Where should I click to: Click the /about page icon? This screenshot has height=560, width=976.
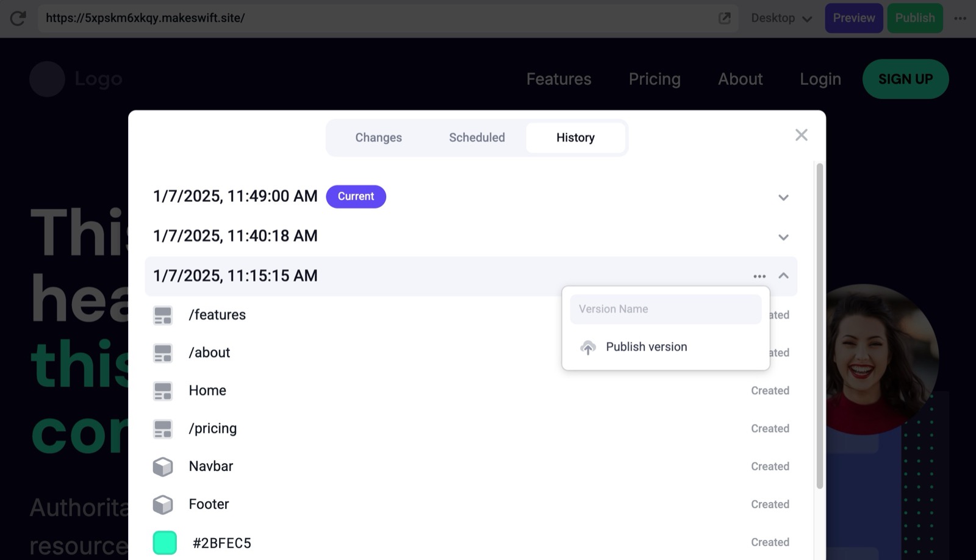pos(163,353)
